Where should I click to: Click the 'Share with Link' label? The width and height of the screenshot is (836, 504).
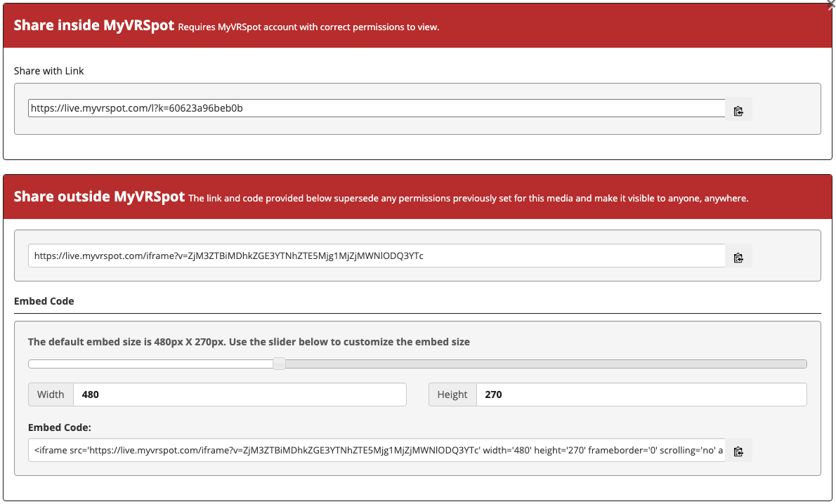(48, 71)
